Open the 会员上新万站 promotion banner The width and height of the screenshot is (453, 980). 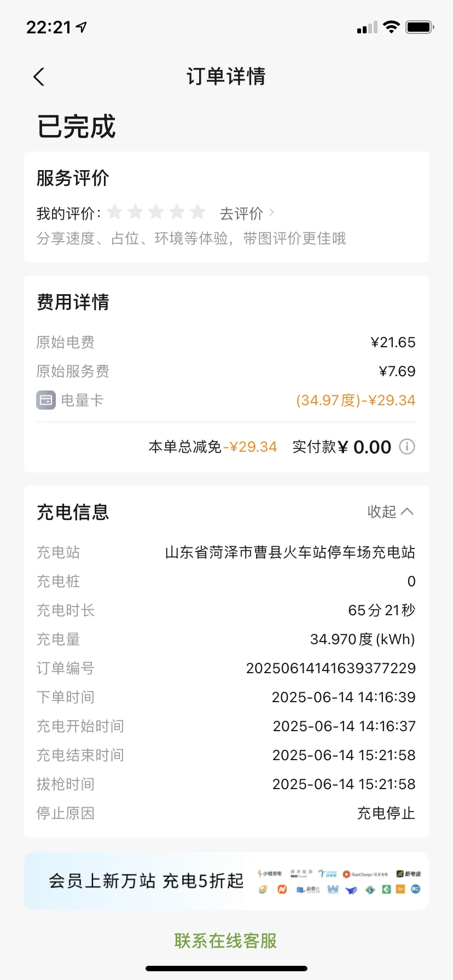click(x=226, y=881)
